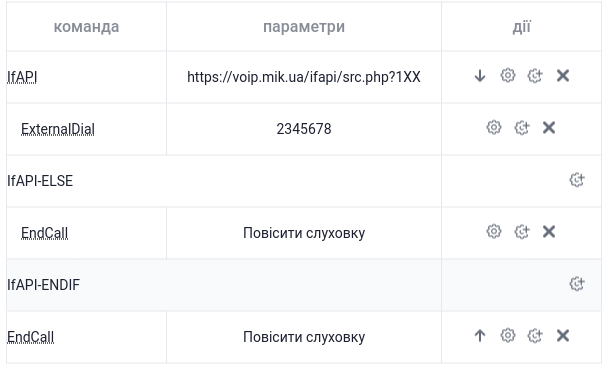Delete the last EndCall row with X
Image resolution: width=610 pixels, height=380 pixels.
[x=563, y=336]
